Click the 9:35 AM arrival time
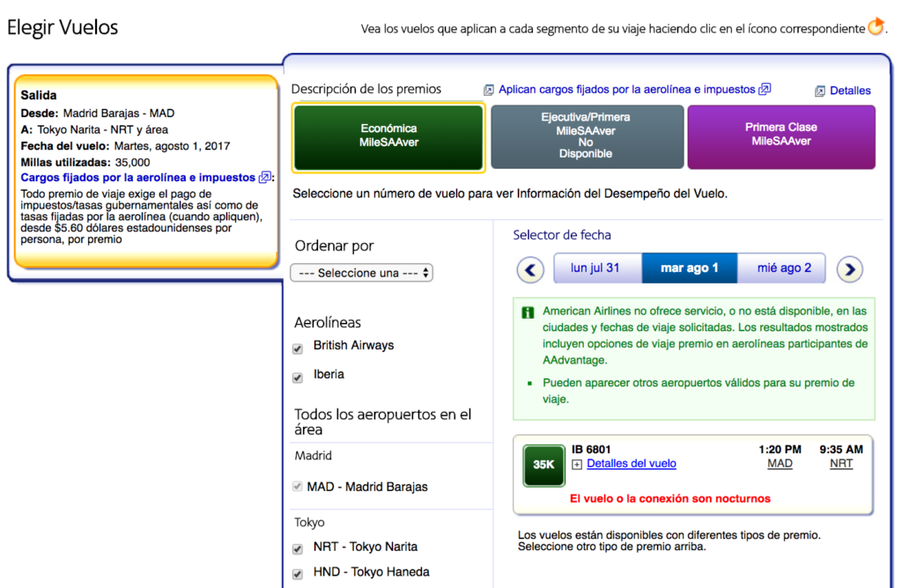 click(841, 450)
